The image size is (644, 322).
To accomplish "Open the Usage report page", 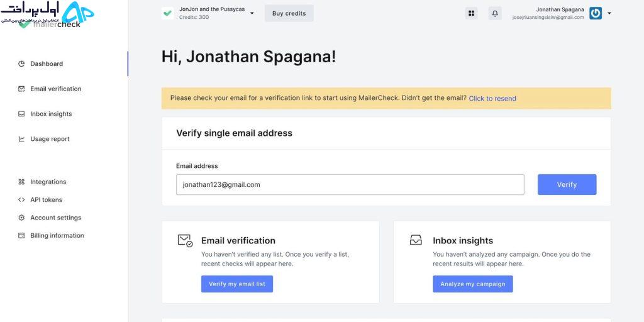I will 43,139.
